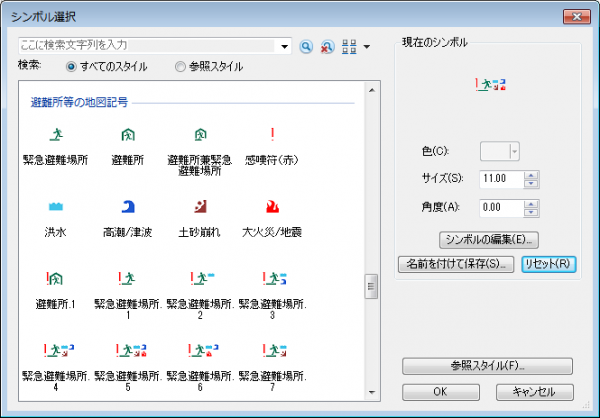The width and height of the screenshot is (600, 418).
Task: Increase the サイズ value with up arrow
Action: point(531,174)
